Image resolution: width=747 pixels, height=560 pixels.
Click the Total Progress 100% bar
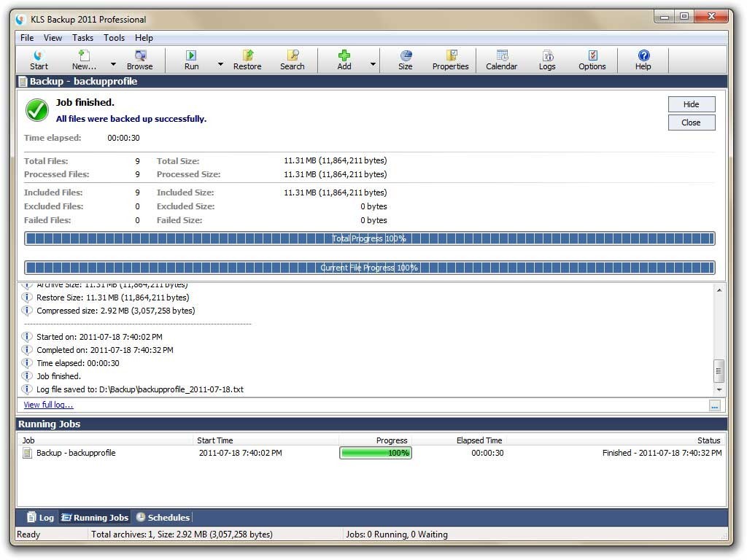[x=370, y=238]
